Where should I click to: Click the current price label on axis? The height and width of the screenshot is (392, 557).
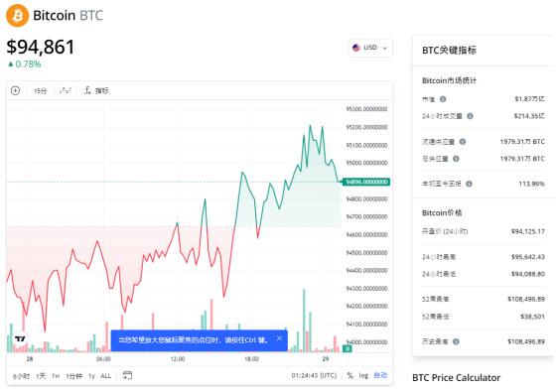pos(366,182)
